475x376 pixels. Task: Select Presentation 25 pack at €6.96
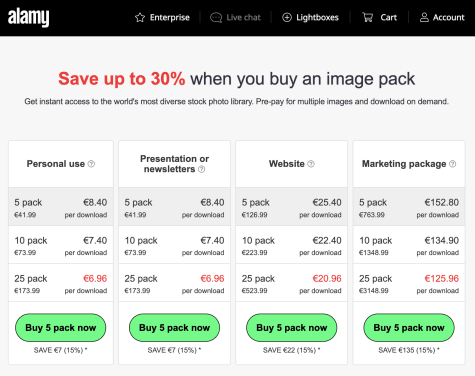174,283
